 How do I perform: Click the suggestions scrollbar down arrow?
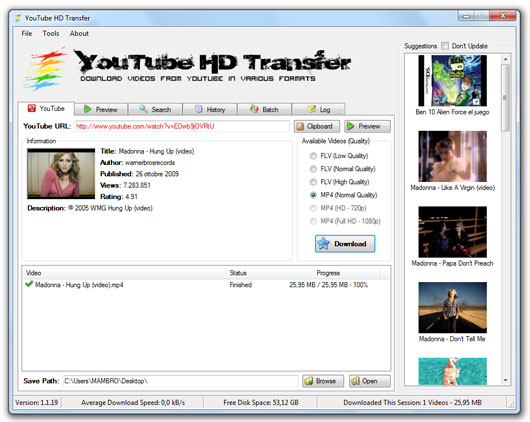pos(505,380)
